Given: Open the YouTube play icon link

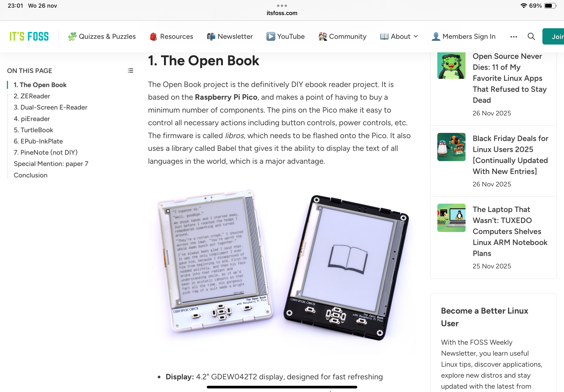Looking at the screenshot, I should pos(271,36).
